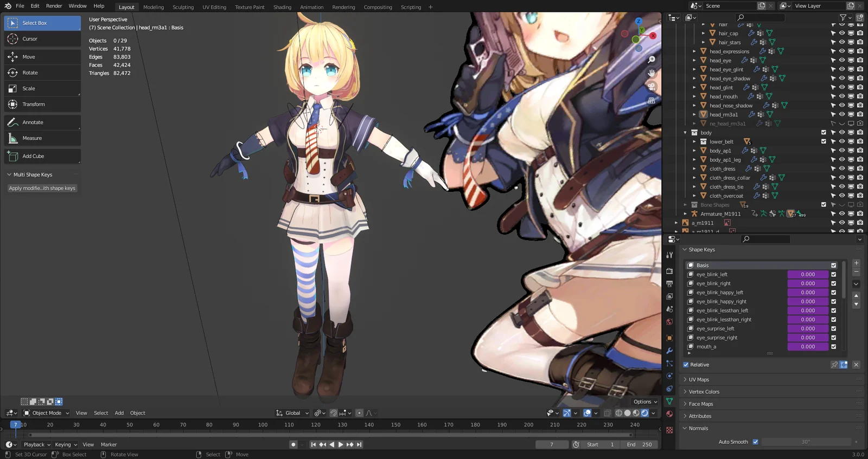Switch orthographic/perspective grid icon
The image size is (868, 459).
tap(652, 100)
